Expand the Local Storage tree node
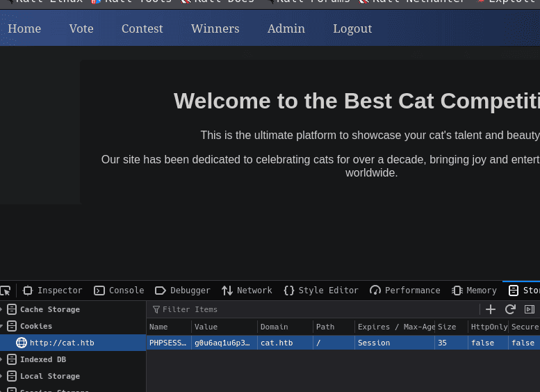This screenshot has height=392, width=540. (x=2, y=376)
